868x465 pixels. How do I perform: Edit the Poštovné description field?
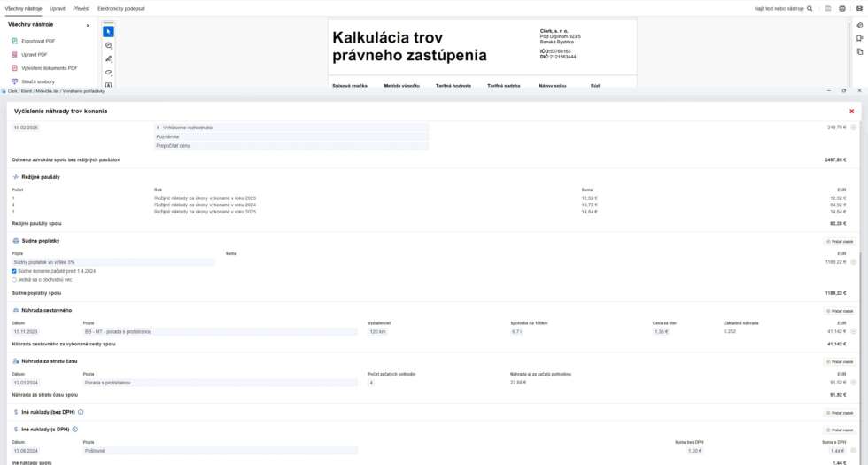(x=221, y=451)
